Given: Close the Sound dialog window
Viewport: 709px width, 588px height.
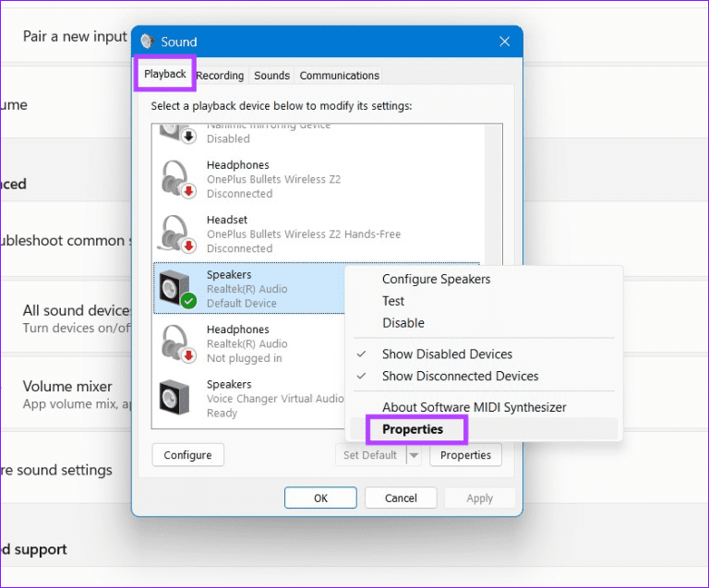Looking at the screenshot, I should pos(504,42).
